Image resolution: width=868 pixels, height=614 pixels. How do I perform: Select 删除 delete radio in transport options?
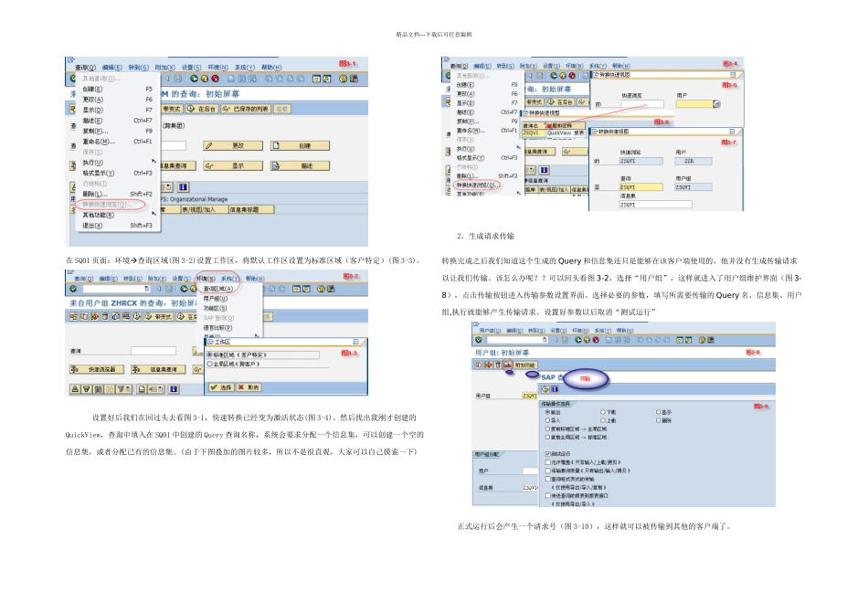coord(658,420)
